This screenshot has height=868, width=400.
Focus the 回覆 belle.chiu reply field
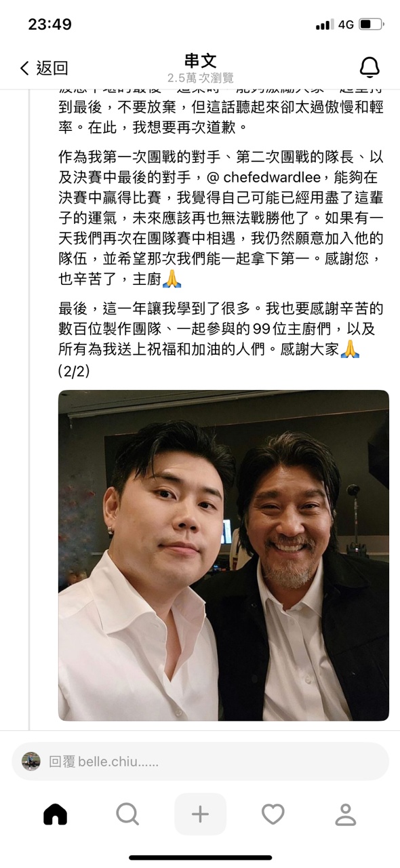click(200, 762)
